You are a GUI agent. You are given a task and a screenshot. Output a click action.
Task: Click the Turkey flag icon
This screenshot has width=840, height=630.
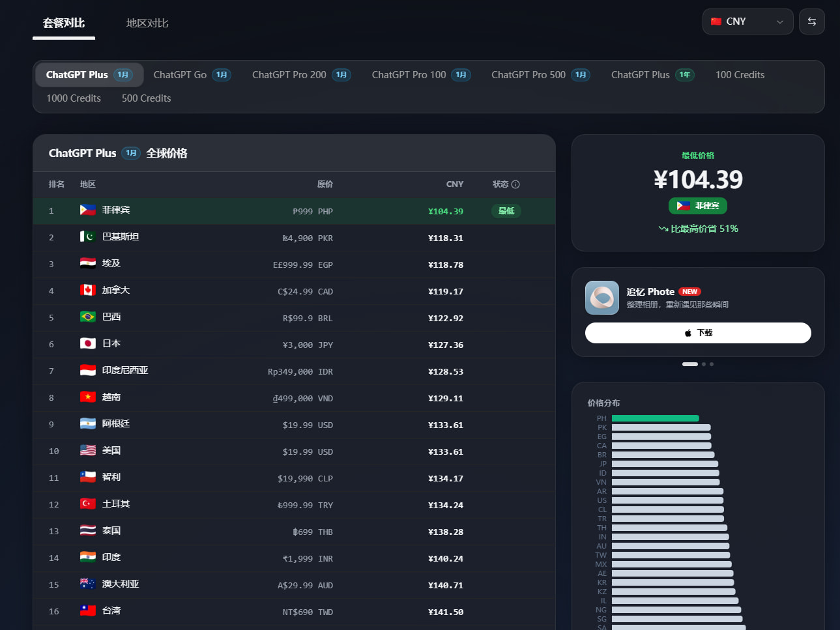(x=88, y=504)
